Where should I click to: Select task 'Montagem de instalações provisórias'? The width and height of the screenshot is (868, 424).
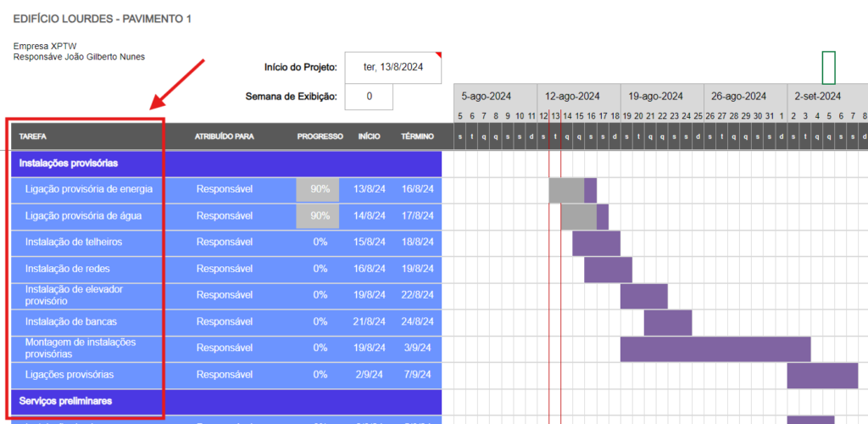pos(81,349)
